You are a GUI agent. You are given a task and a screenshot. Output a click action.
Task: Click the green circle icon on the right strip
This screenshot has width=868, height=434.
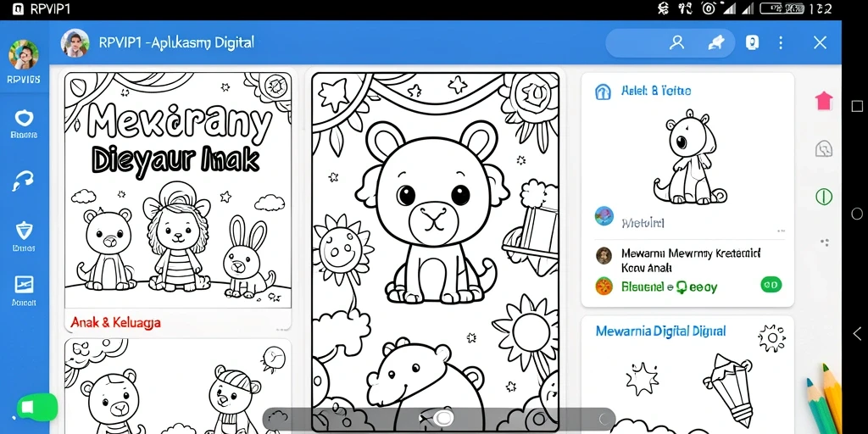coord(824,197)
